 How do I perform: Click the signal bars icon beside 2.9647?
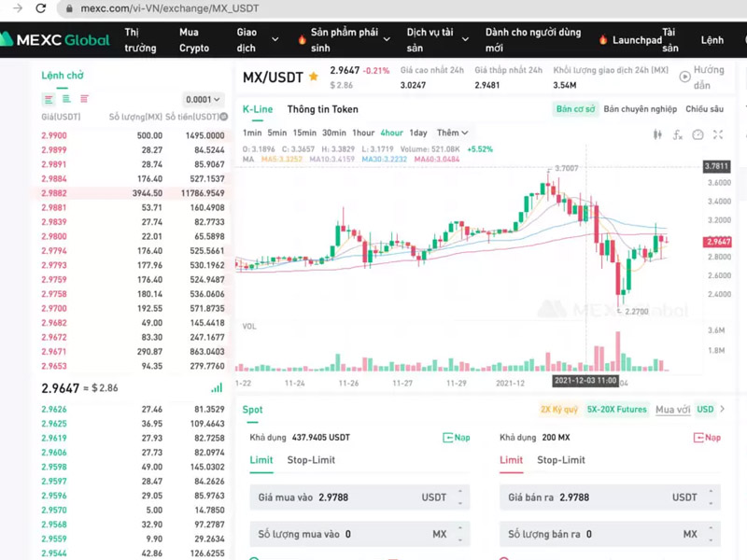pyautogui.click(x=217, y=388)
